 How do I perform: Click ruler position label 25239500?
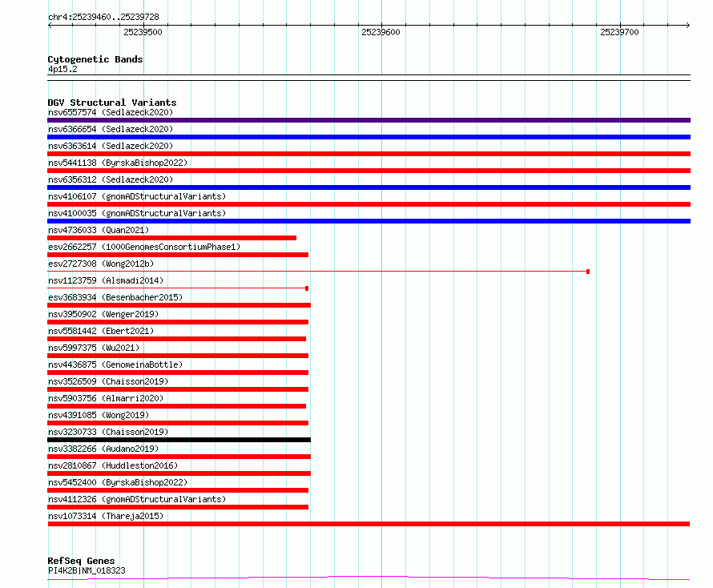(x=143, y=32)
